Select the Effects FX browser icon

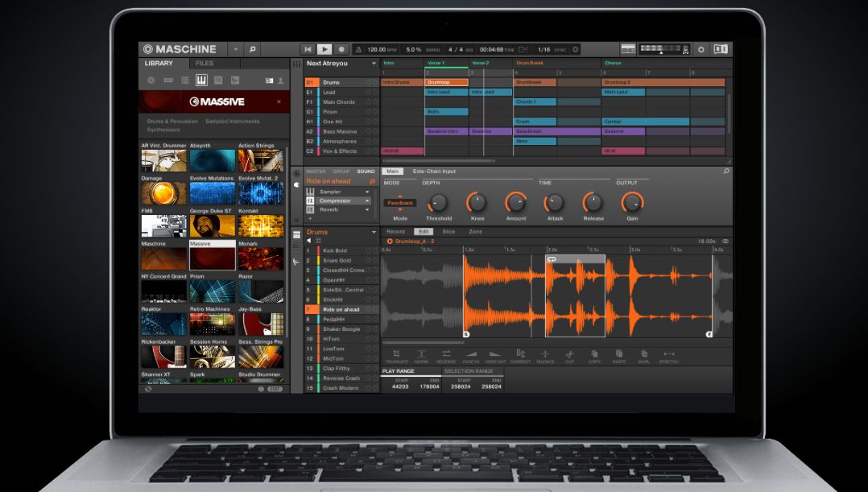218,81
